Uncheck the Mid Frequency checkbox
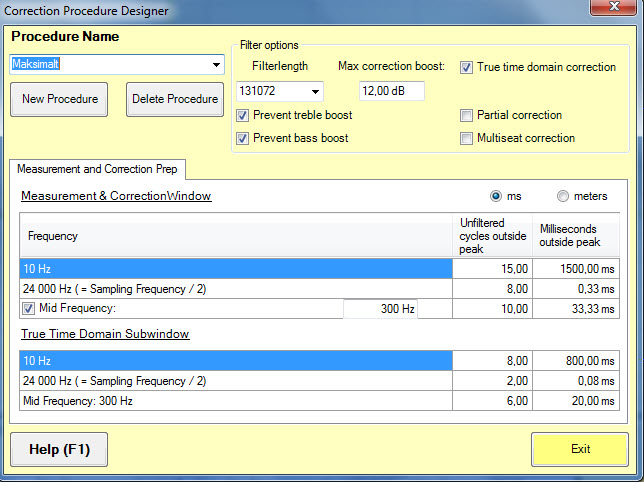 [28, 308]
